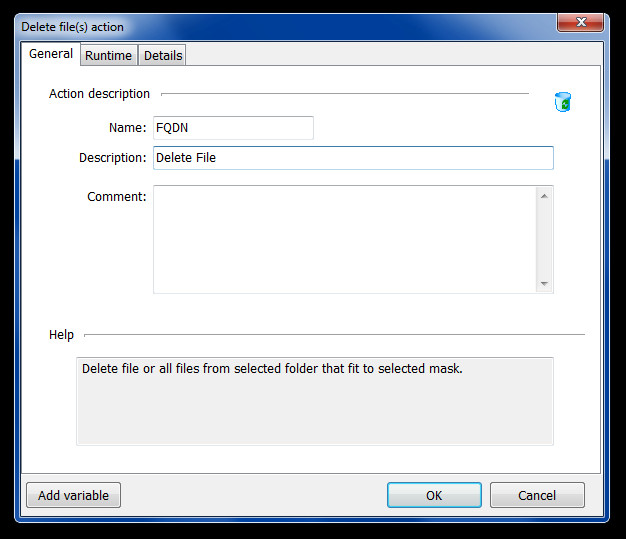Dismiss dialog with Cancel button
Screen dimensions: 626x539
[537, 495]
